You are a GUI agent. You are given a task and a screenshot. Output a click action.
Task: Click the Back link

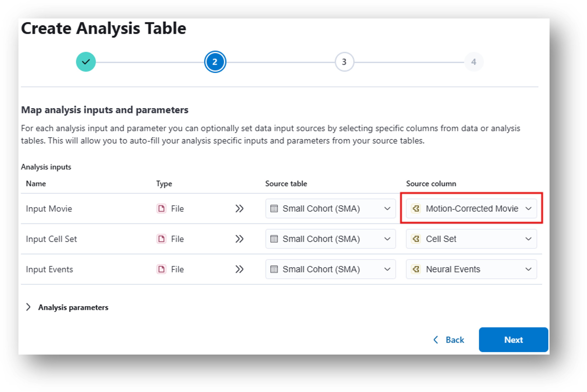click(x=449, y=340)
